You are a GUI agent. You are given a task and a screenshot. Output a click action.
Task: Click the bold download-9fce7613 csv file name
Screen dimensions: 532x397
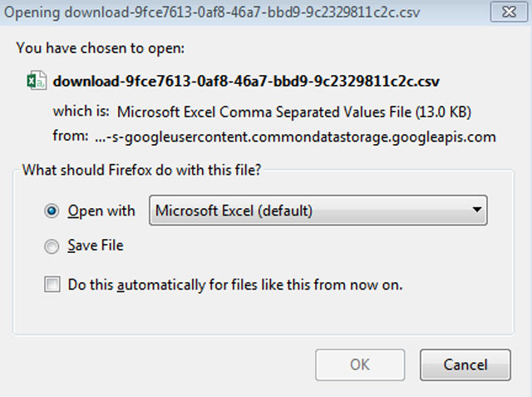coord(246,82)
